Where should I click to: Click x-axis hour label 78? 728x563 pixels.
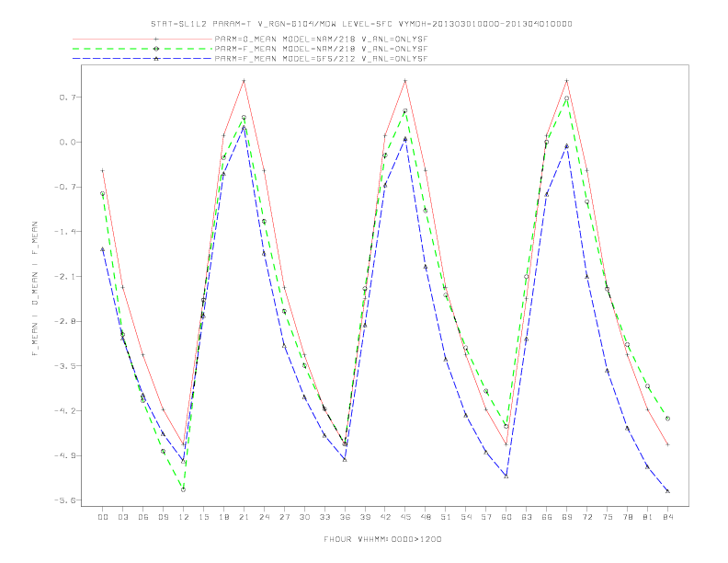click(x=627, y=517)
